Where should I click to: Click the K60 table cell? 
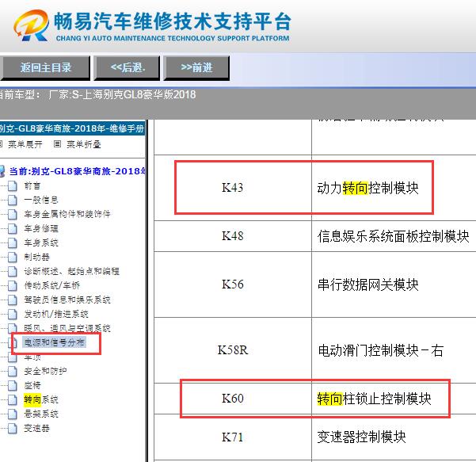point(233,399)
